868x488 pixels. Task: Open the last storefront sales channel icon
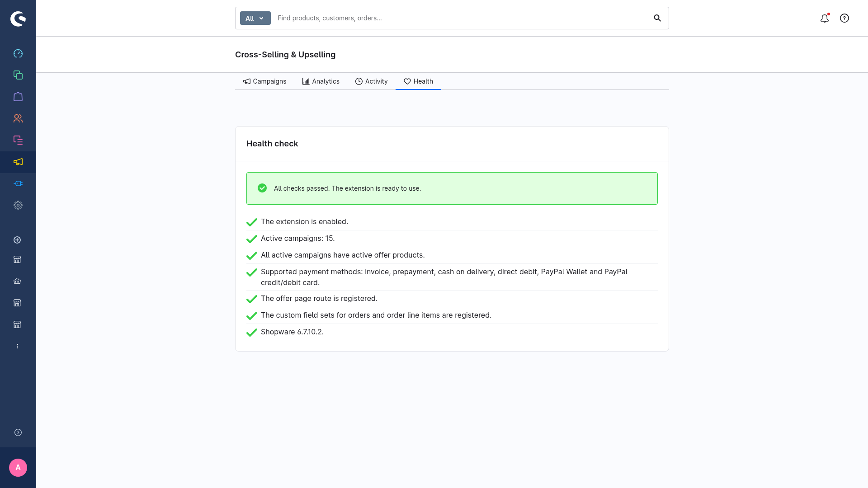coord(17,324)
